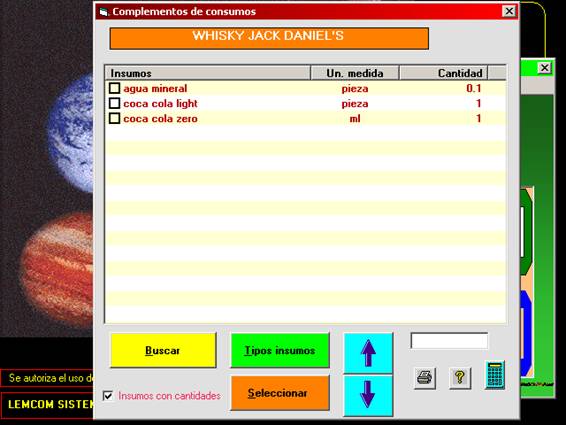Select the coca cola light row text
The image size is (566, 425).
(x=160, y=104)
